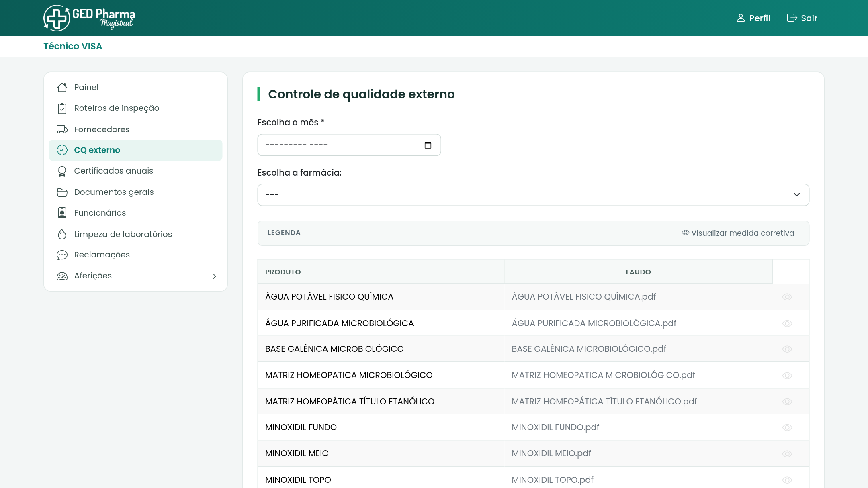Open the Escolha a farmácia dropdown
Viewport: 868px width, 488px height.
pyautogui.click(x=533, y=195)
